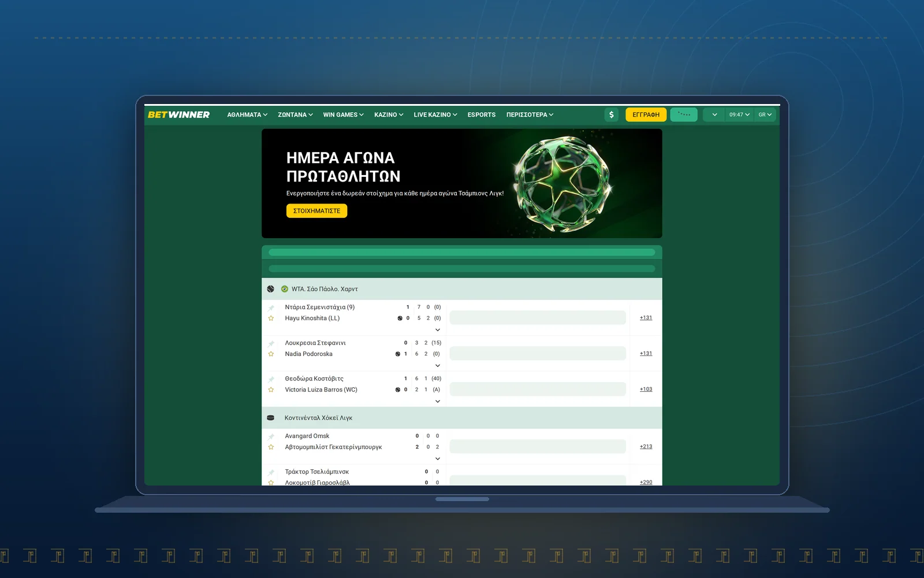Star the Λοκομοτίβ Γιαροσλάβλ match
The width and height of the screenshot is (924, 578).
tap(271, 483)
